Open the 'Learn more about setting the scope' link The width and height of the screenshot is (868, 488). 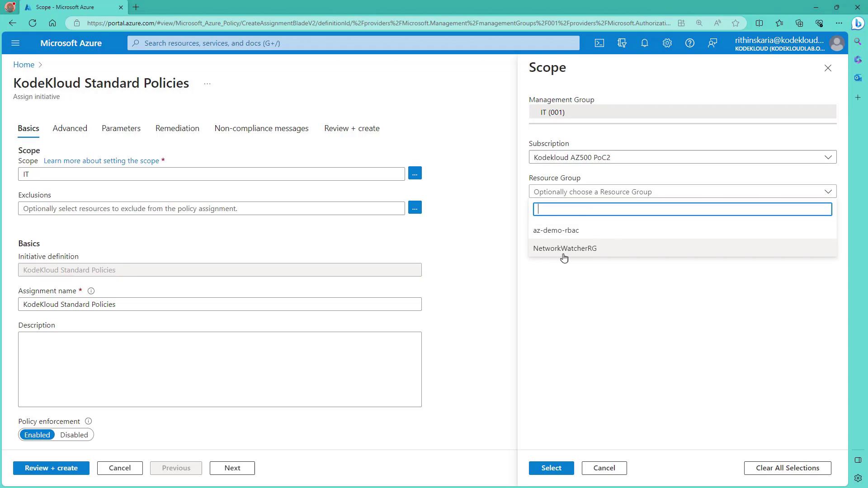[x=101, y=161]
